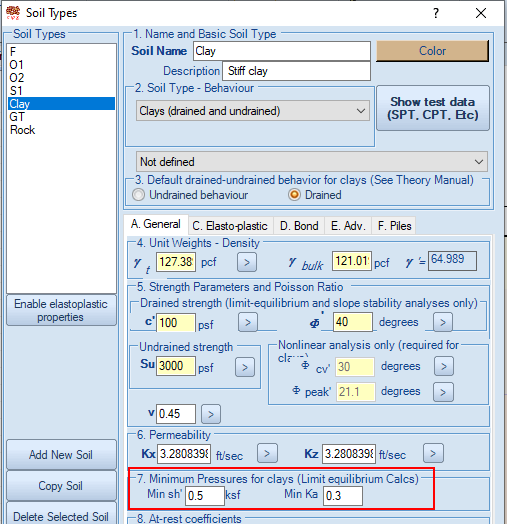Select soil F in the list
Image resolution: width=507 pixels, height=524 pixels.
tap(61, 51)
